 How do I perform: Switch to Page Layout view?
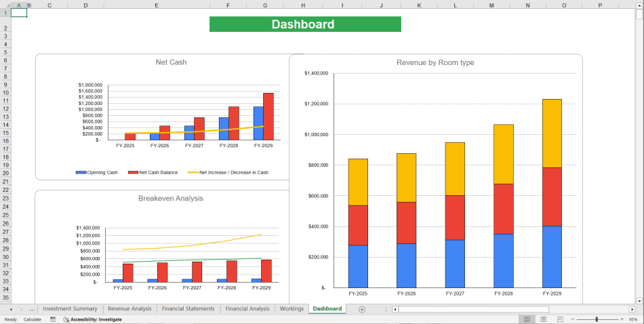[x=543, y=319]
